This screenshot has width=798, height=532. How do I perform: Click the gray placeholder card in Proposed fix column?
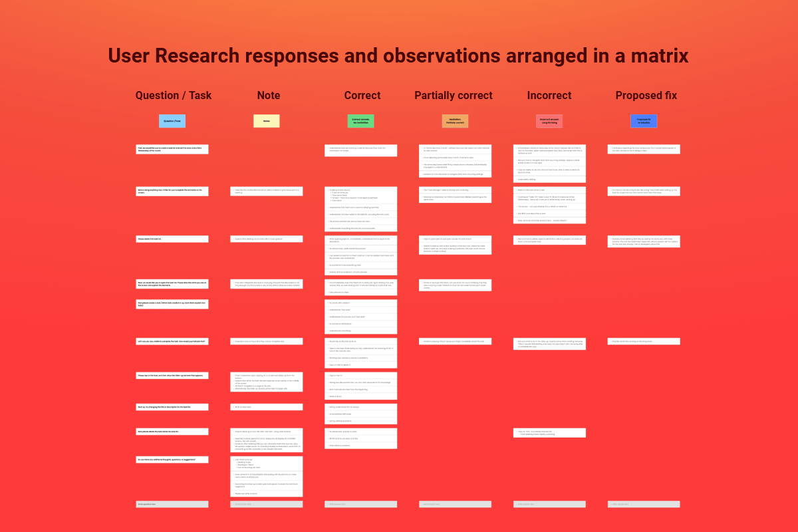(x=644, y=504)
